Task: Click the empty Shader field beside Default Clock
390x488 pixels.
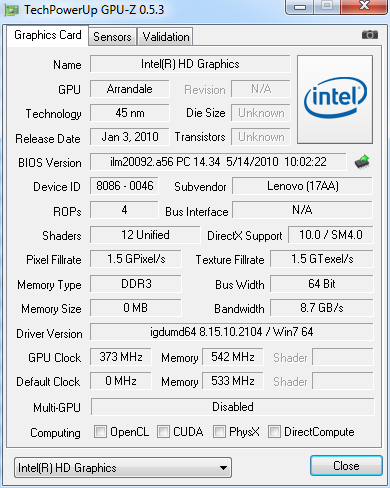Action: coord(343,381)
